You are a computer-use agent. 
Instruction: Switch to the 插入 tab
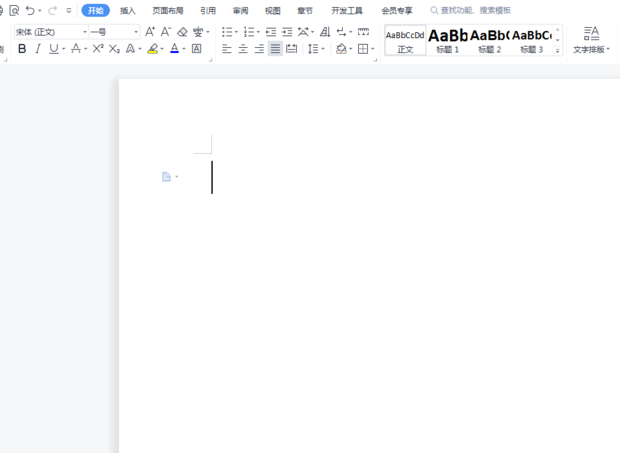coord(128,11)
